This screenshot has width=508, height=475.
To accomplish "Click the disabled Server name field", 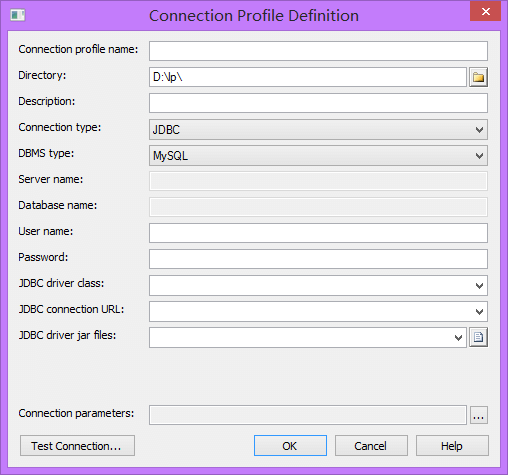I will [318, 181].
